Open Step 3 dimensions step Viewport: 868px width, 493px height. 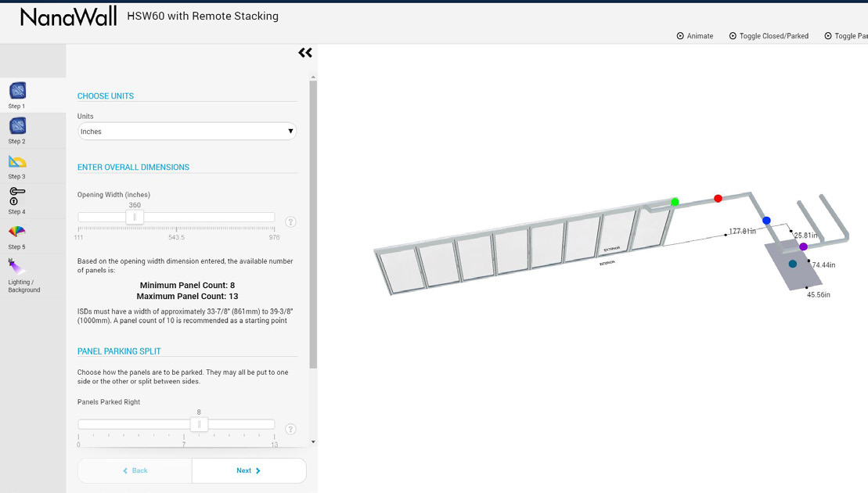(x=16, y=162)
